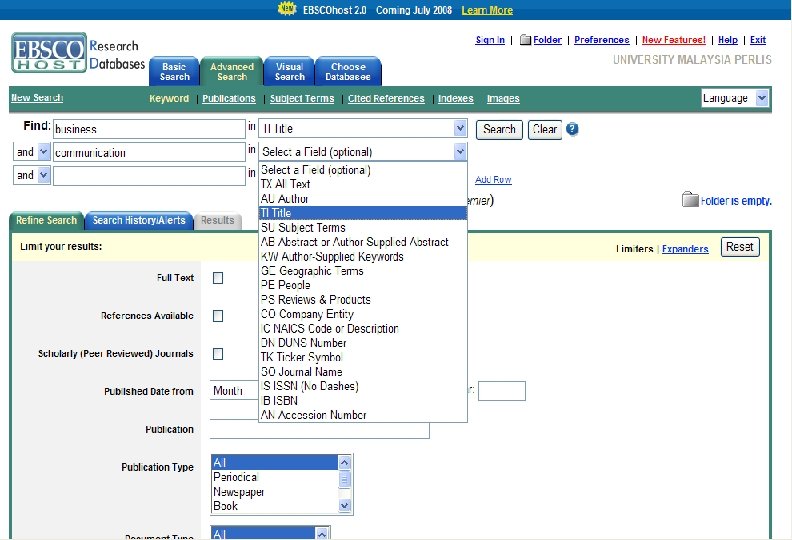Image resolution: width=792 pixels, height=540 pixels.
Task: Open the Publications link
Action: pos(229,99)
